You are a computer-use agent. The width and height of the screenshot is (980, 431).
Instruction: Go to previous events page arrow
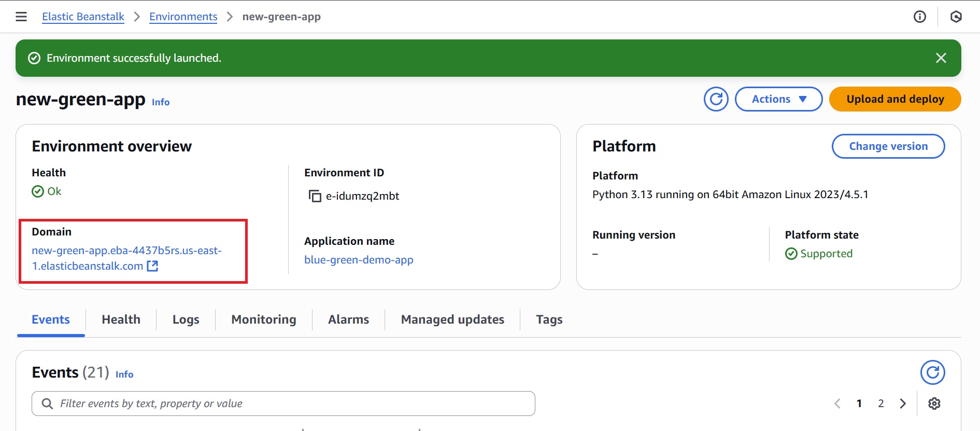[837, 404]
